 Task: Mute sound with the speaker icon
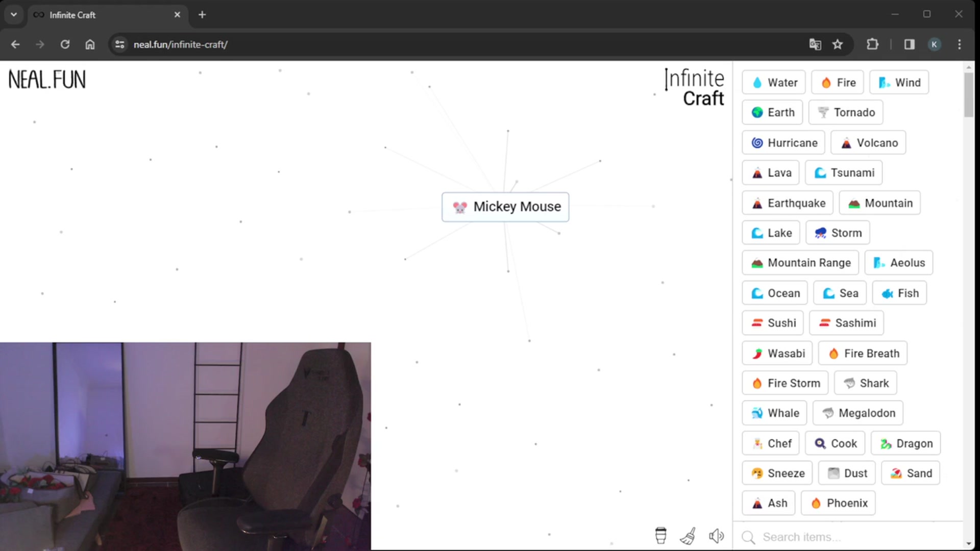(716, 536)
